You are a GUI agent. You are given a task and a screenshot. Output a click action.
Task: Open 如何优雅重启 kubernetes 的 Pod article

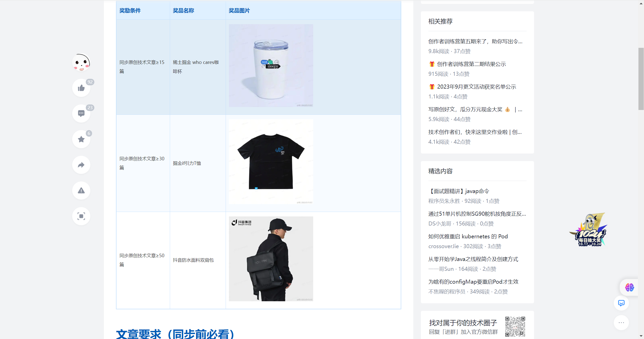(x=467, y=236)
